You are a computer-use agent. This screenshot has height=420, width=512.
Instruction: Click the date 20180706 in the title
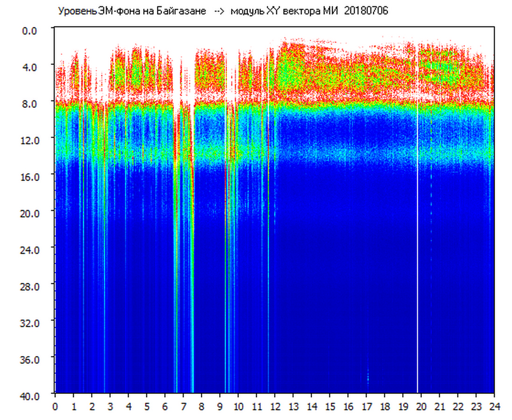click(366, 11)
